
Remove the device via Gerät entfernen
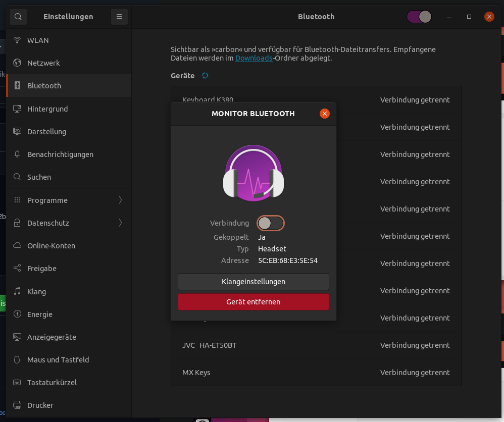(253, 302)
